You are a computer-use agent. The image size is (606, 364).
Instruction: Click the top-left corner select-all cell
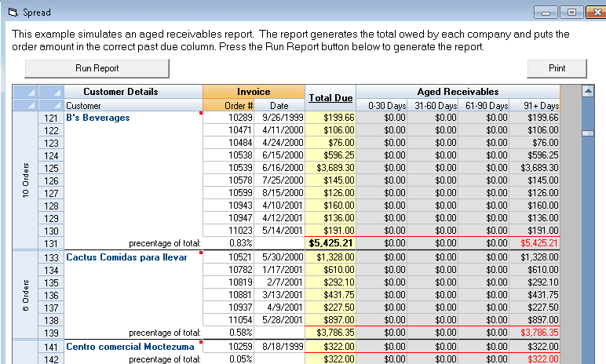[x=25, y=92]
